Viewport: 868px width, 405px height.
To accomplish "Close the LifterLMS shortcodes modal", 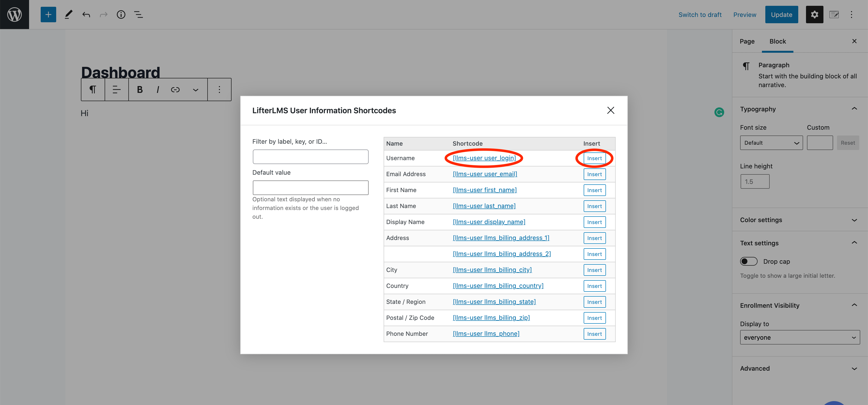I will tap(611, 110).
